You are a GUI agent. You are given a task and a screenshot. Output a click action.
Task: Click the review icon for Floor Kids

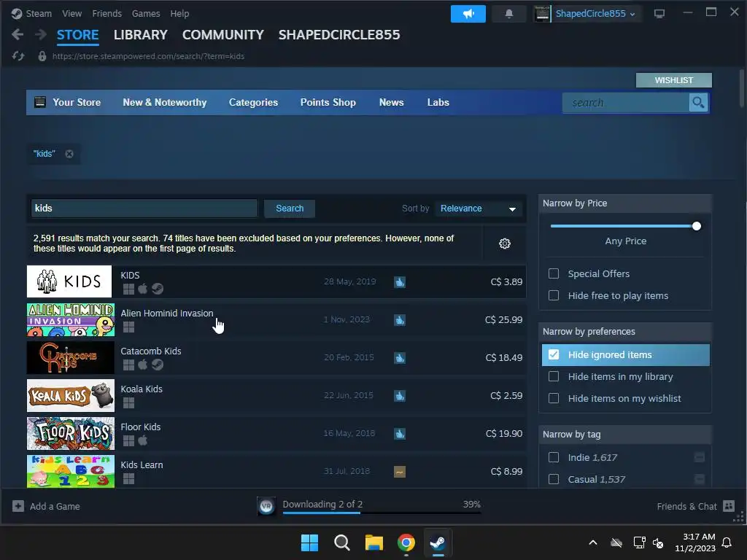pos(400,434)
